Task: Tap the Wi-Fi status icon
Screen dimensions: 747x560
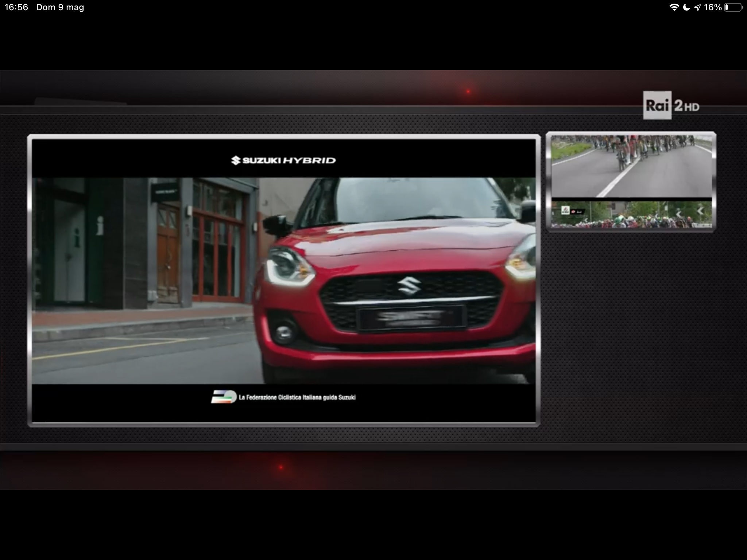Action: pyautogui.click(x=674, y=7)
